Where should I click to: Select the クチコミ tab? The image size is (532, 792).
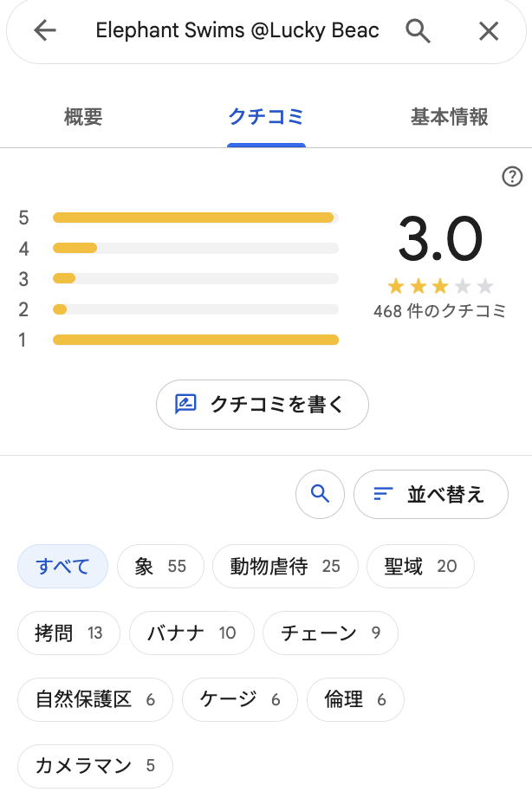click(266, 117)
